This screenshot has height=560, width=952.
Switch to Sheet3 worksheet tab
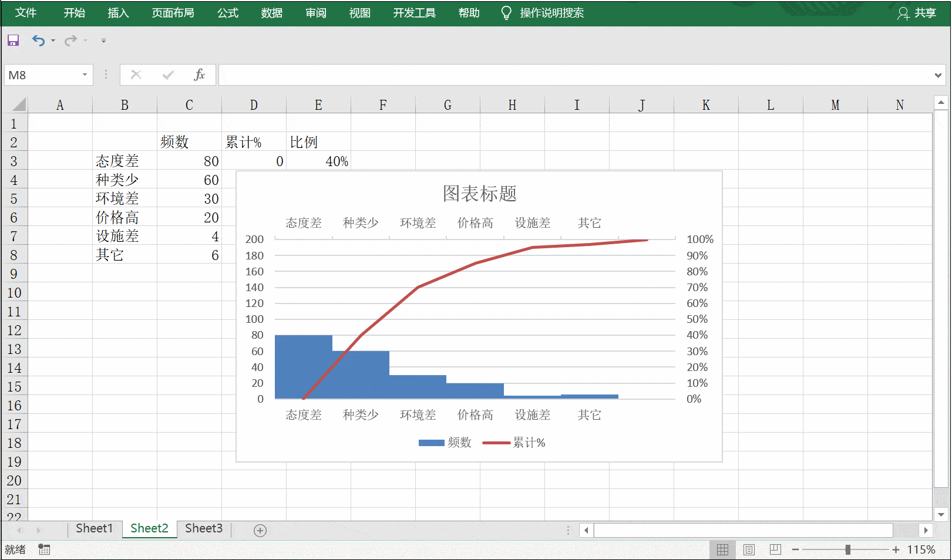click(x=204, y=528)
